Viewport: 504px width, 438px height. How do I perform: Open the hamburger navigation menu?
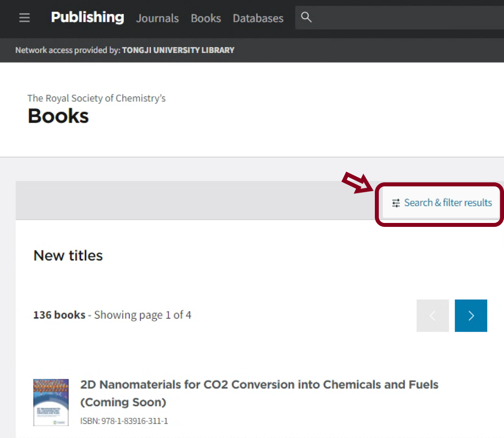(x=24, y=18)
